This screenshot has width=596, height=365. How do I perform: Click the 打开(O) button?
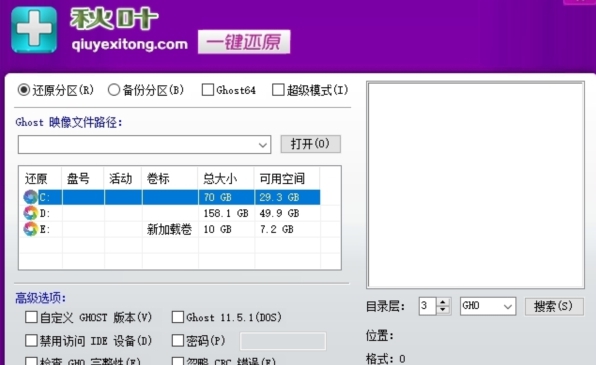310,144
